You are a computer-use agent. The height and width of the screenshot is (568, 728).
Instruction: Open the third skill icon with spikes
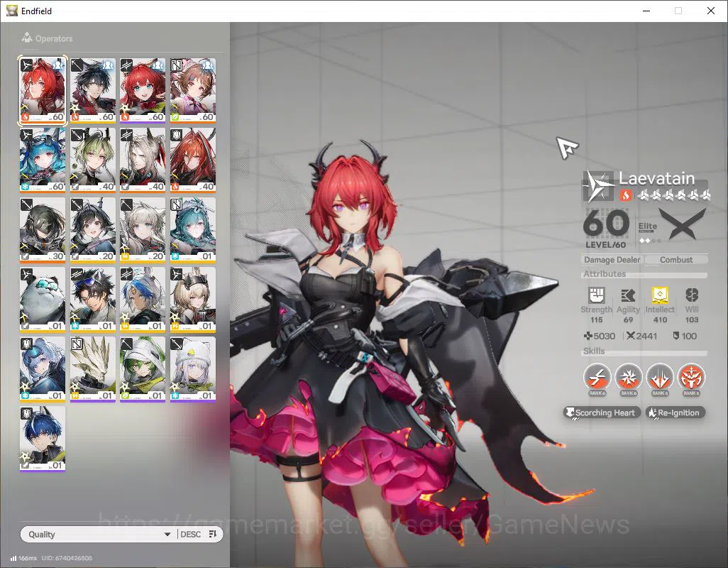(660, 377)
